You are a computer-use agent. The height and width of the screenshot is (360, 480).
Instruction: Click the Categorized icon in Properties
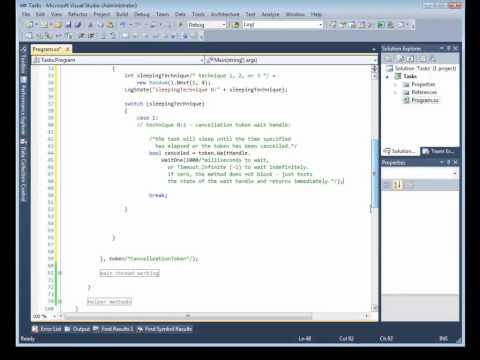(387, 185)
